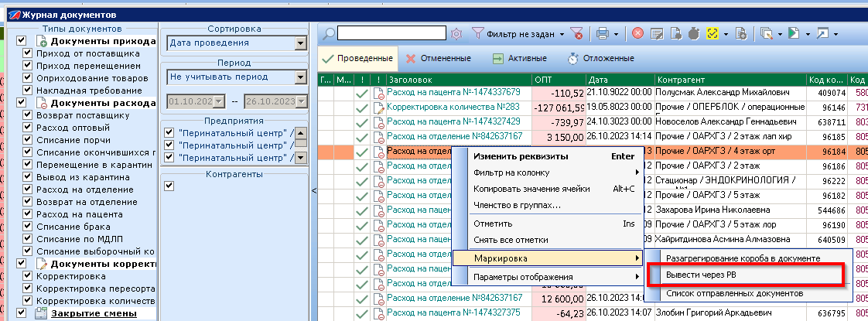Viewport: 868px width, 321px height.
Task: Switch to Активные tab
Action: click(x=519, y=58)
